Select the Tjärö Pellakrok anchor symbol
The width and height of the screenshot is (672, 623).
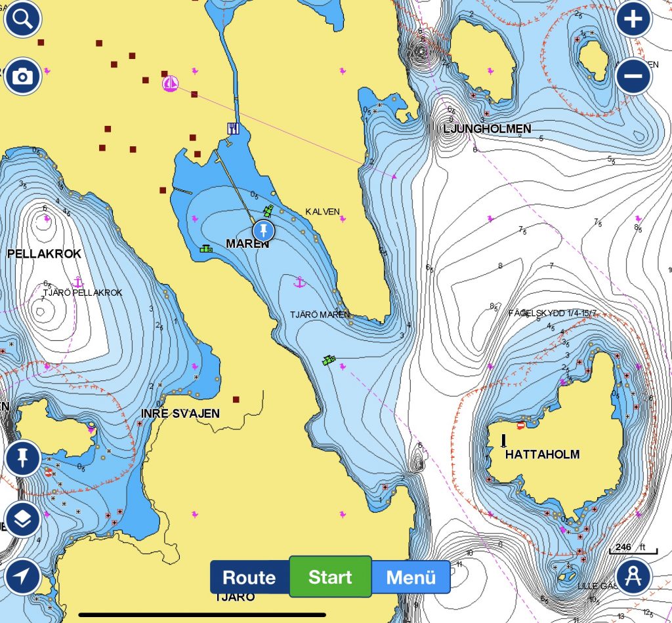pos(77,282)
